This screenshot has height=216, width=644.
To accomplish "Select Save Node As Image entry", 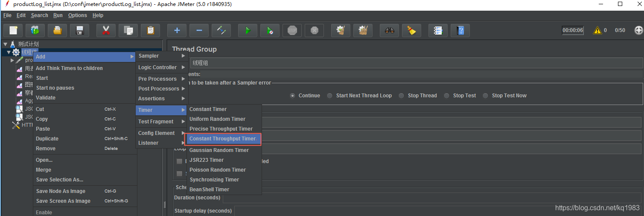I will click(x=85, y=191).
